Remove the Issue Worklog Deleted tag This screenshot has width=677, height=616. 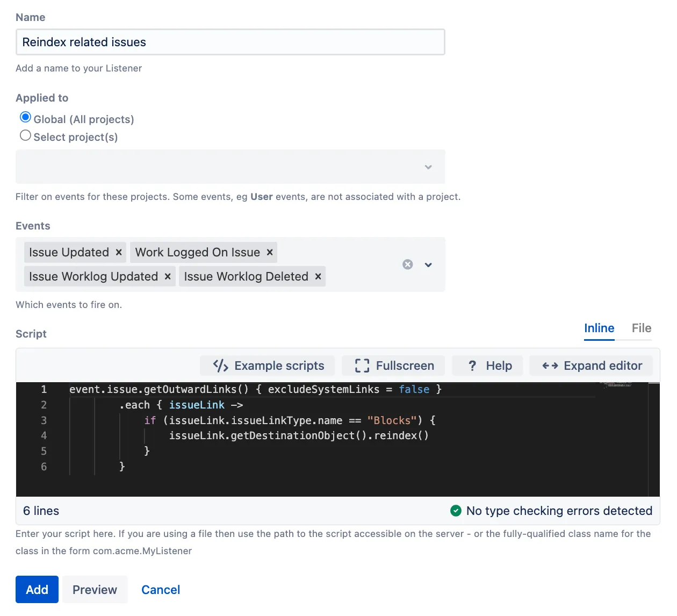pyautogui.click(x=318, y=277)
